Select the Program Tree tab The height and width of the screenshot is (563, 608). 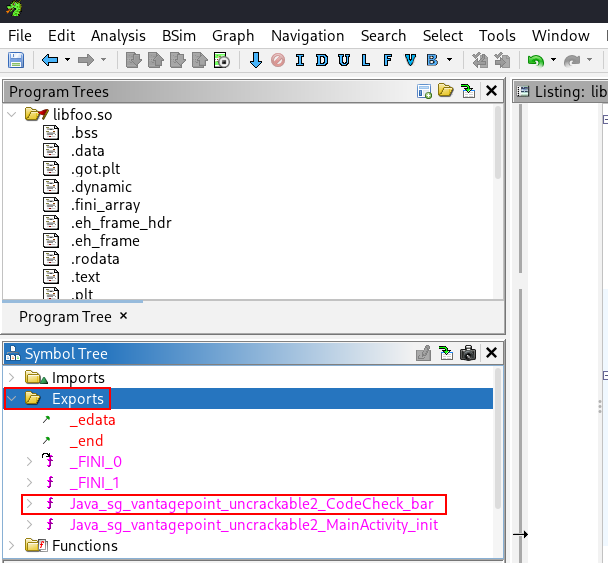pos(65,316)
